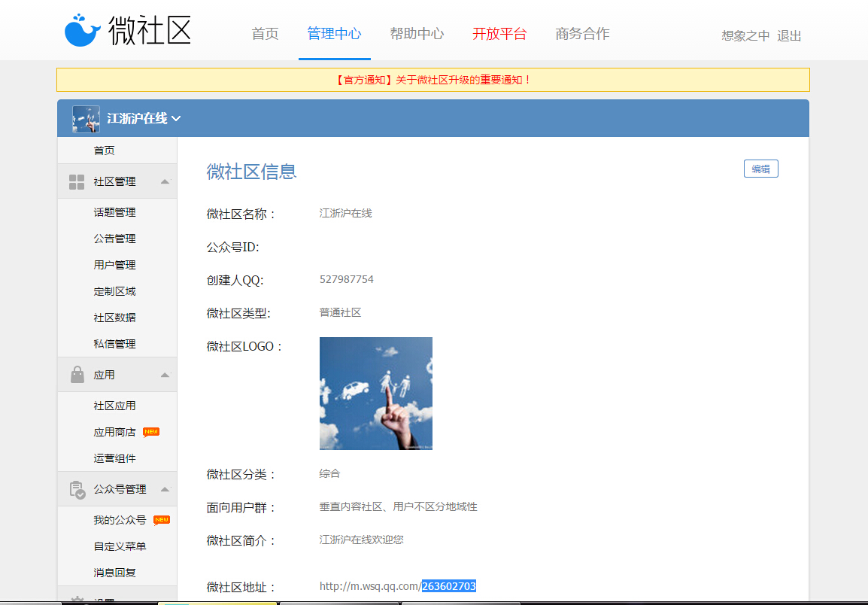Open 帮助中心 in the top navigation
Screen dimensions: 868x605
coord(417,34)
